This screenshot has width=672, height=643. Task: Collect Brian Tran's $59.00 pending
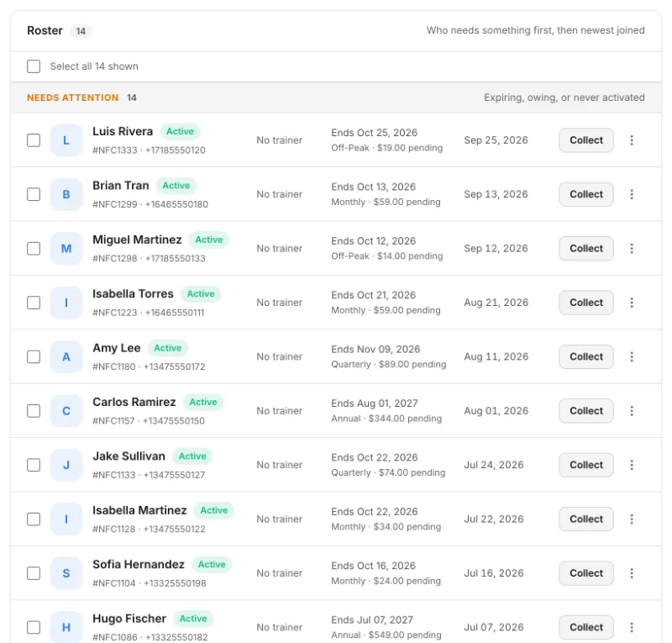pos(585,194)
